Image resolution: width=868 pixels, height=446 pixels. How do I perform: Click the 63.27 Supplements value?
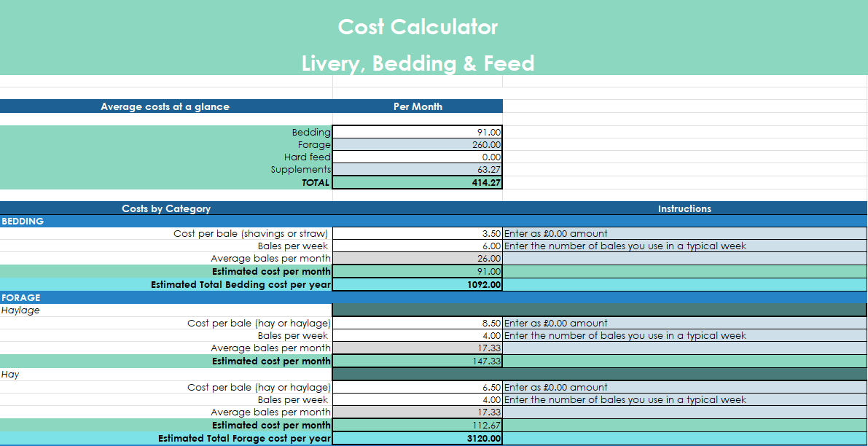[418, 170]
